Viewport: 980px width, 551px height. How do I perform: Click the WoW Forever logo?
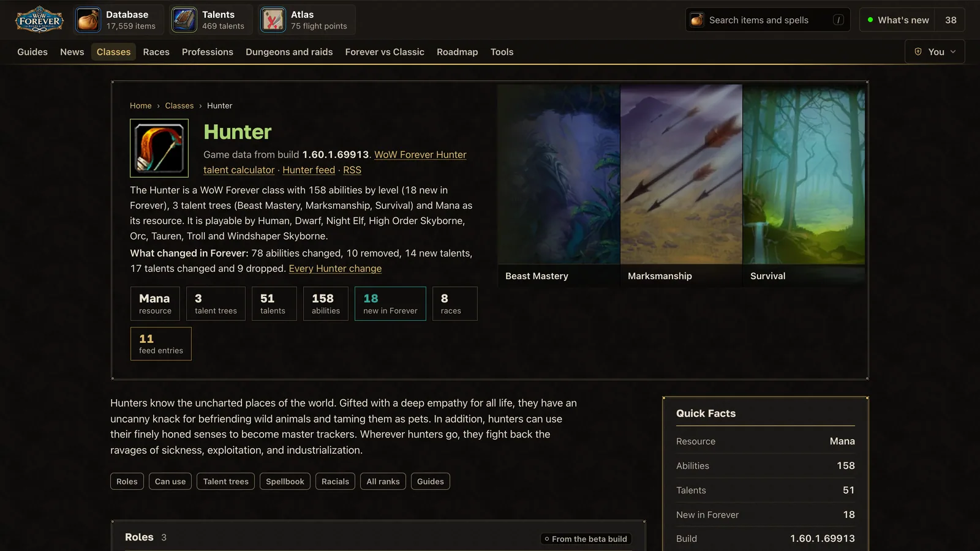click(39, 20)
